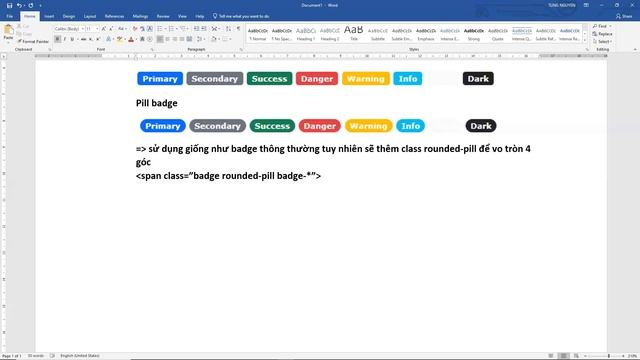The image size is (640, 360).
Task: Apply the Title style
Action: click(353, 34)
